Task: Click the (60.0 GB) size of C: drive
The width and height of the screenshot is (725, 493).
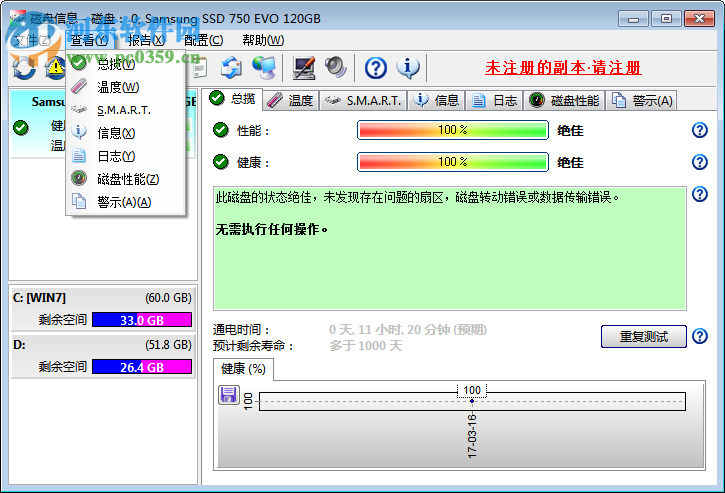Action: pyautogui.click(x=168, y=298)
